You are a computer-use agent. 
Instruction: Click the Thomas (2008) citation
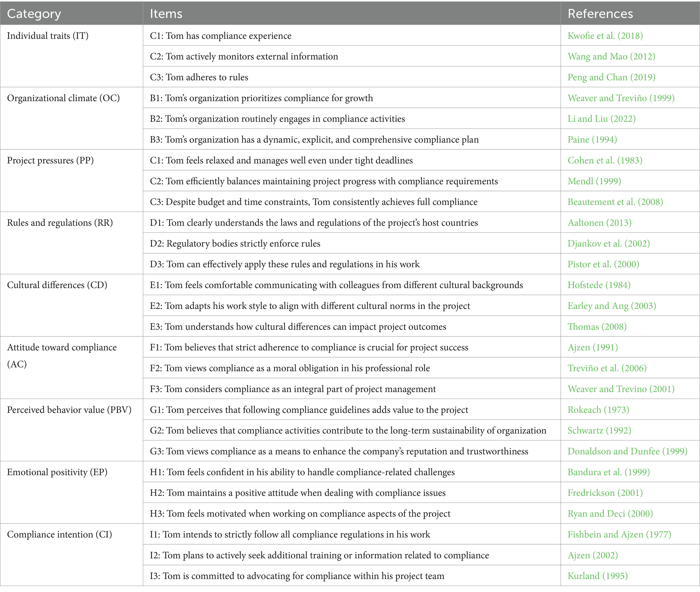[597, 326]
